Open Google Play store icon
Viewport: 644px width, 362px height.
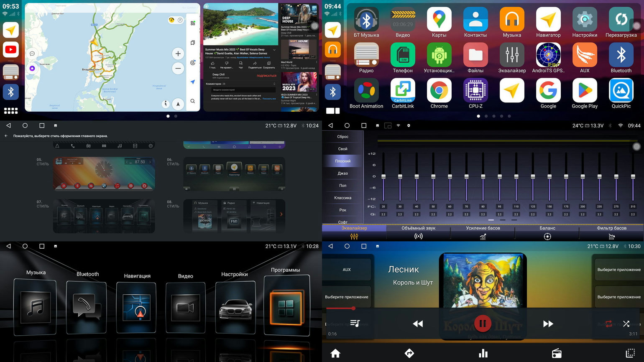[585, 91]
